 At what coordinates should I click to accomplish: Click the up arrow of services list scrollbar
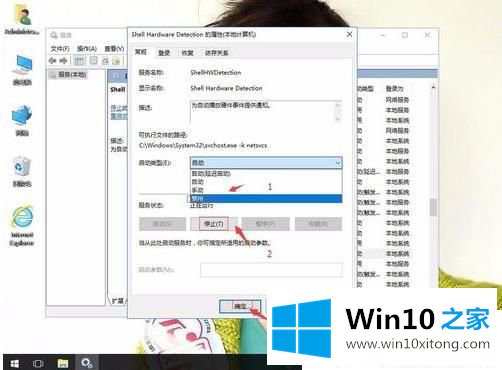(x=433, y=87)
